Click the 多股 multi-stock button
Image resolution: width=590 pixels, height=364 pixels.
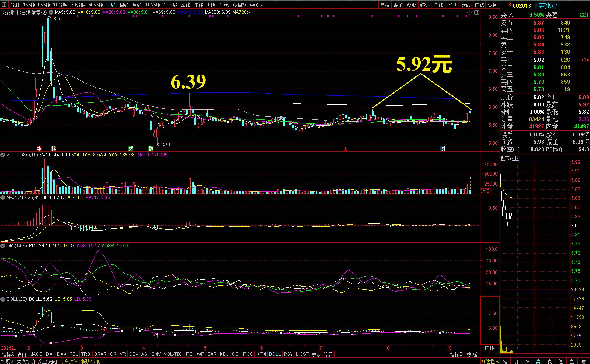point(411,5)
